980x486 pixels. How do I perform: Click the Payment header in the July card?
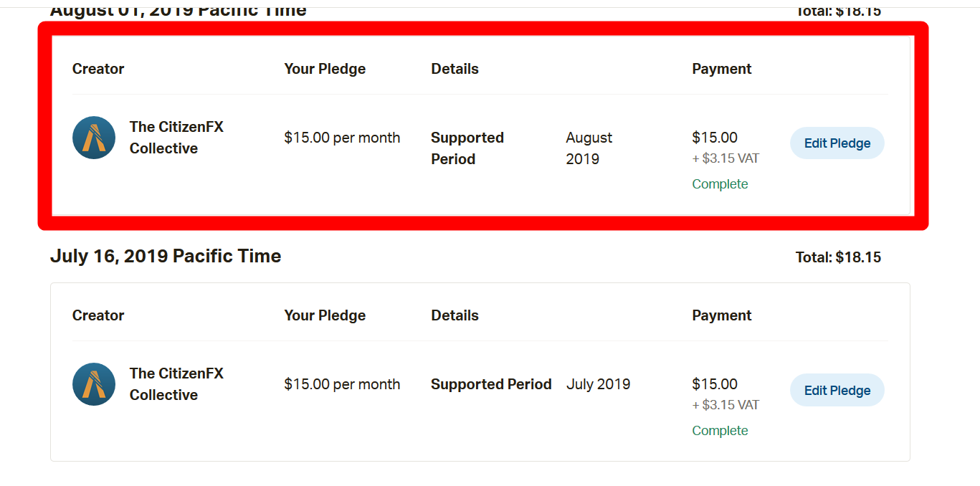721,315
